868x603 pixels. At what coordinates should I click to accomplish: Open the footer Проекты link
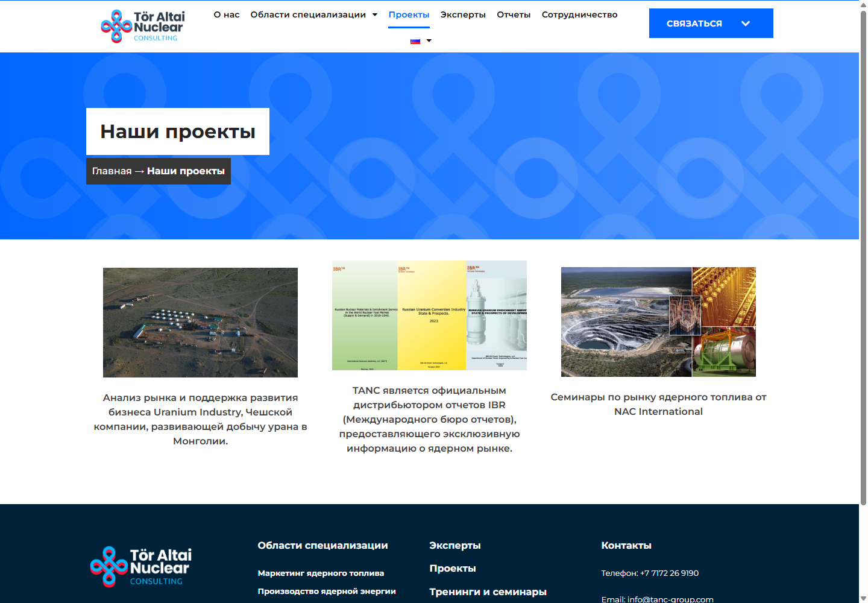pyautogui.click(x=453, y=569)
